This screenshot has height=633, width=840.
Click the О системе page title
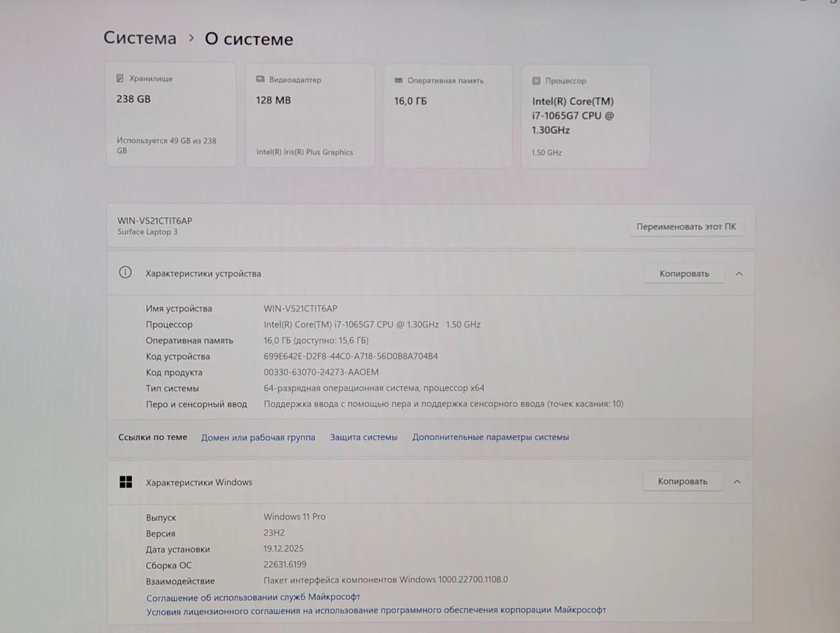[x=249, y=39]
